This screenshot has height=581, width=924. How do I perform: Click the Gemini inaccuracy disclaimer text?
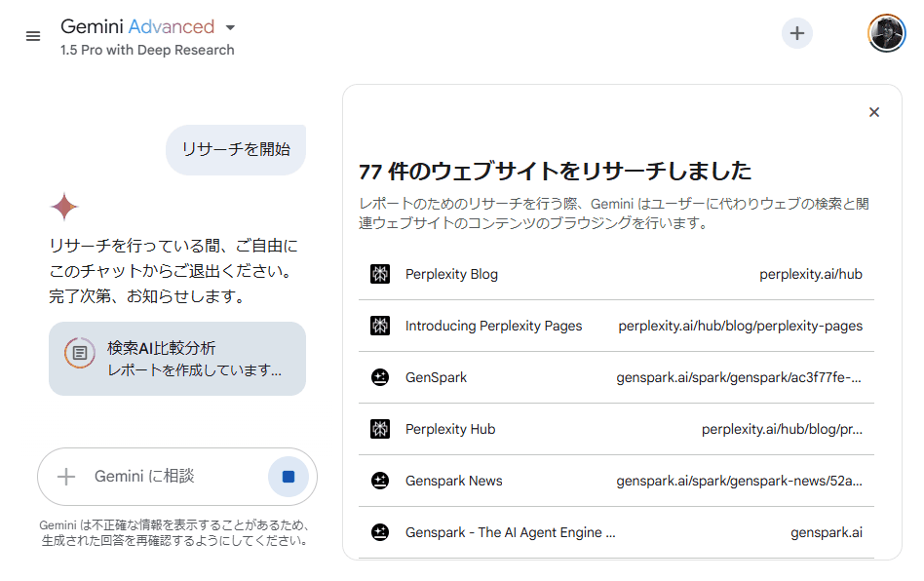[x=174, y=532]
